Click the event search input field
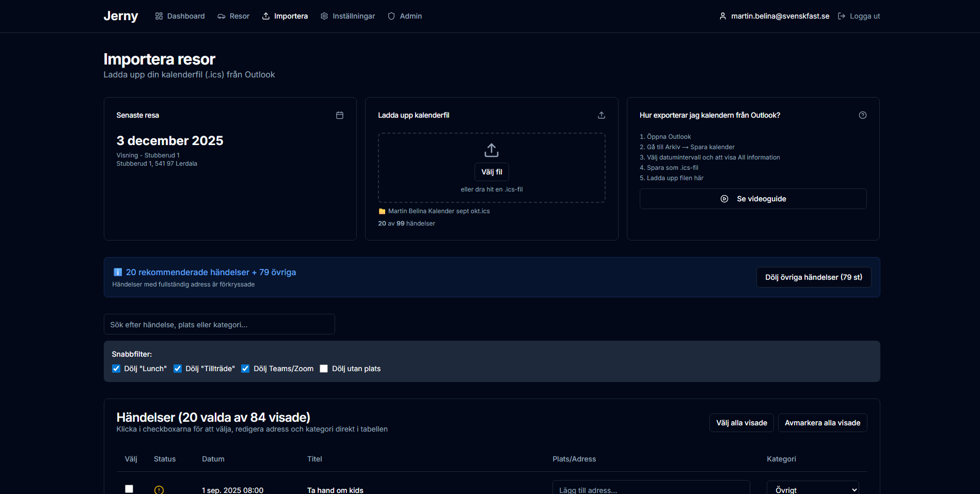The width and height of the screenshot is (980, 494). click(219, 324)
